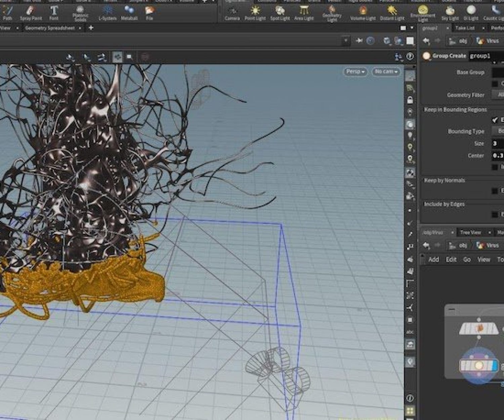Switch to the Geometry Spreadsheet tab
The image size is (504, 420).
(50, 28)
